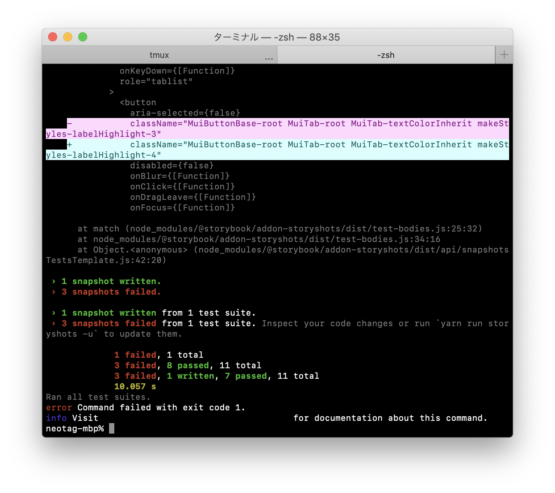Click the red close window button
The height and width of the screenshot is (493, 555).
(x=53, y=37)
